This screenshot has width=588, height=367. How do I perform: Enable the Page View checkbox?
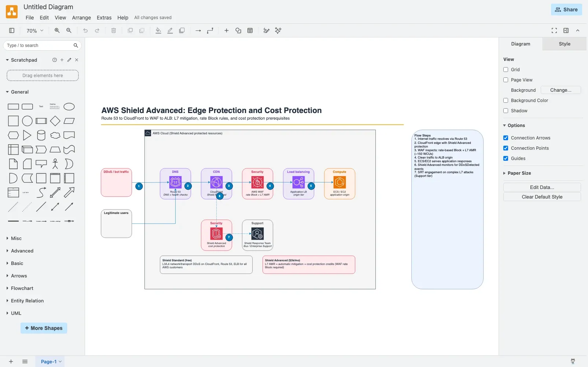tap(506, 80)
